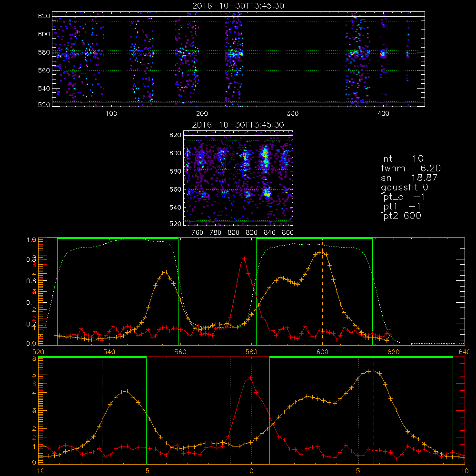
Task: Click the timestamp title above the small middle image
Action: [x=238, y=125]
